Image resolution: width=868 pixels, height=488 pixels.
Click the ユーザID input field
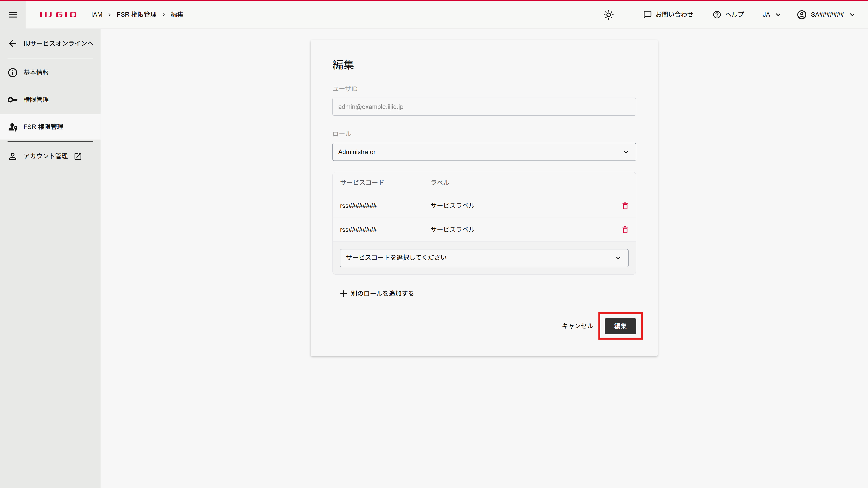pos(484,107)
